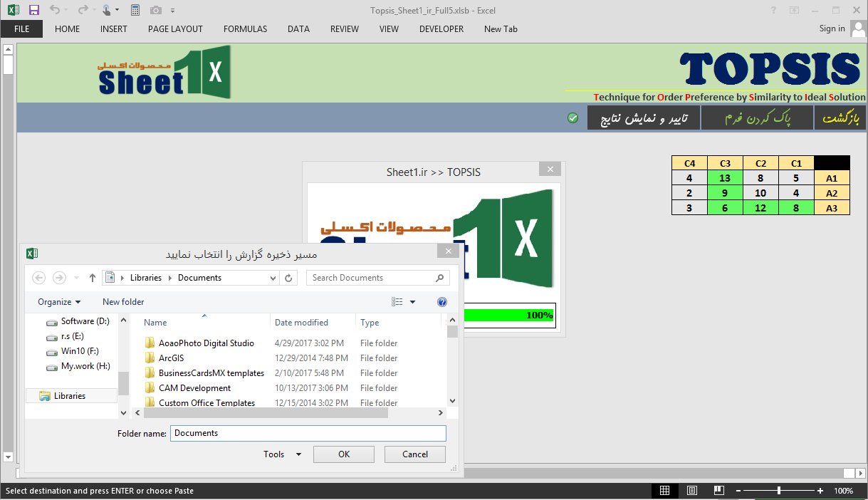
Task: Switch to Page Layout view in the status bar
Action: pos(691,491)
